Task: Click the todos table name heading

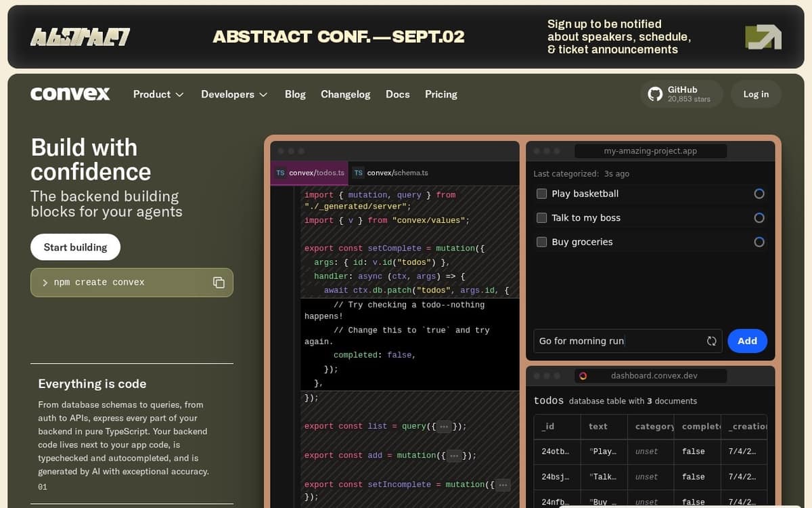Action: coord(549,400)
